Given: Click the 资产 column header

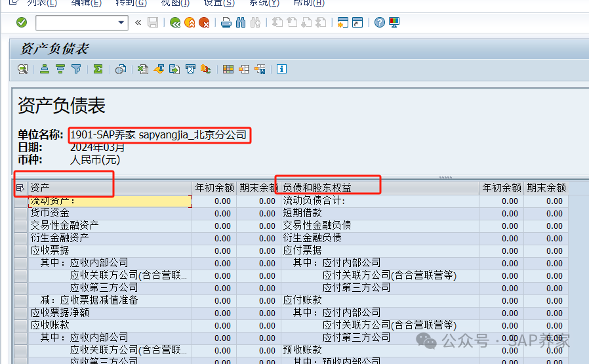Looking at the screenshot, I should click(x=110, y=188).
